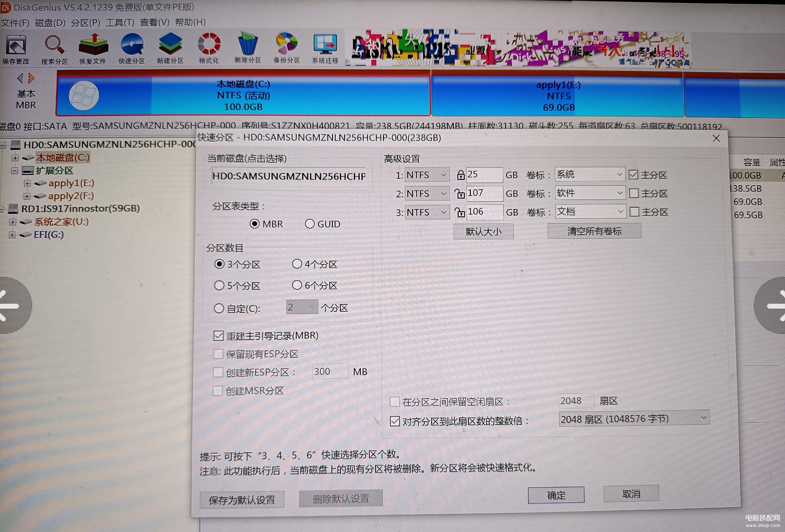Go to previous disk with left arrow

click(20, 78)
